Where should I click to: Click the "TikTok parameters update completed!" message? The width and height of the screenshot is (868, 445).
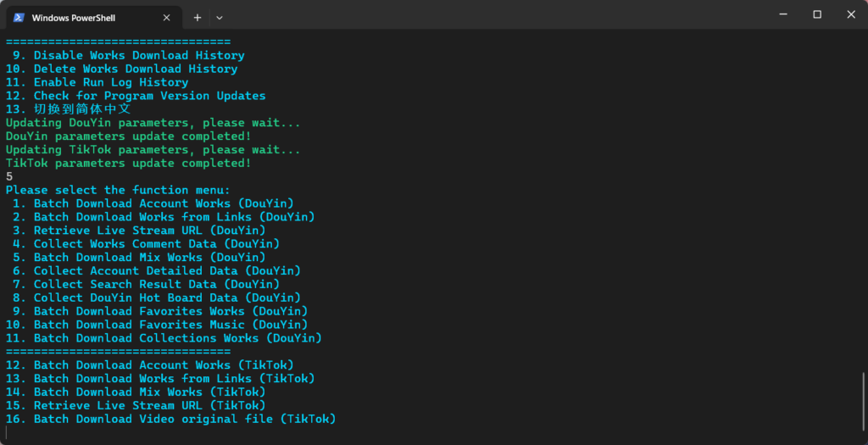(128, 163)
